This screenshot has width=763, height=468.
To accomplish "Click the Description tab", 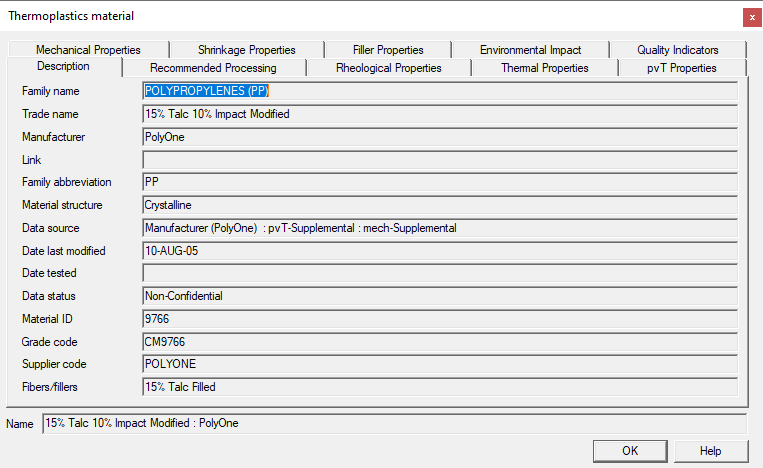I will pyautogui.click(x=63, y=67).
